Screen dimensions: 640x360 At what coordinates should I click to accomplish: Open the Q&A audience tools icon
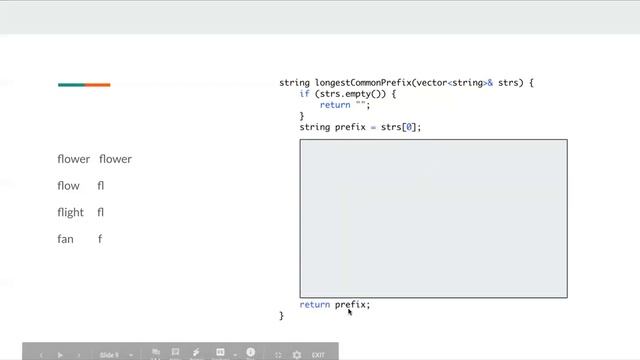point(156,353)
